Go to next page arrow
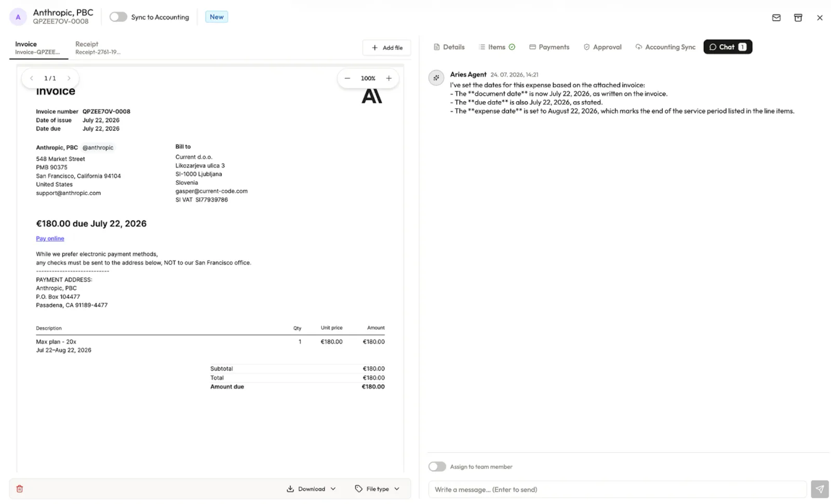 pos(69,78)
